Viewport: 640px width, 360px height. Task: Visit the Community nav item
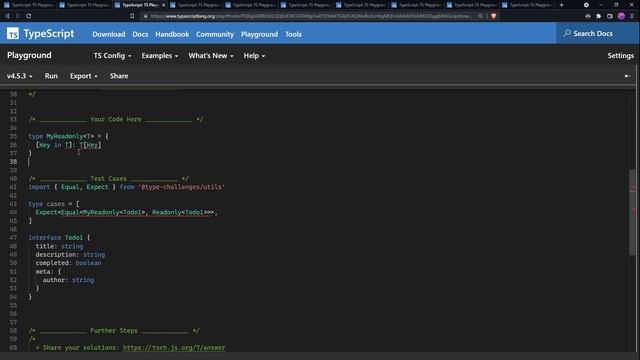pos(215,34)
